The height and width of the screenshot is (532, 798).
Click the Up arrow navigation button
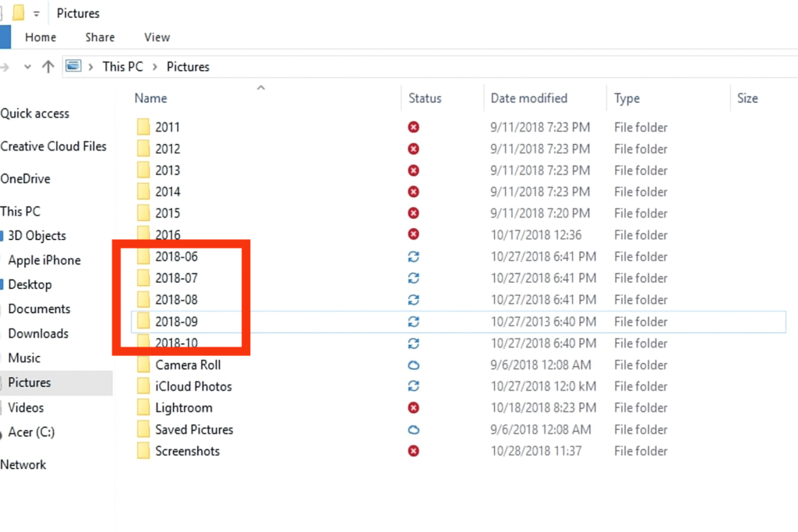click(x=48, y=67)
